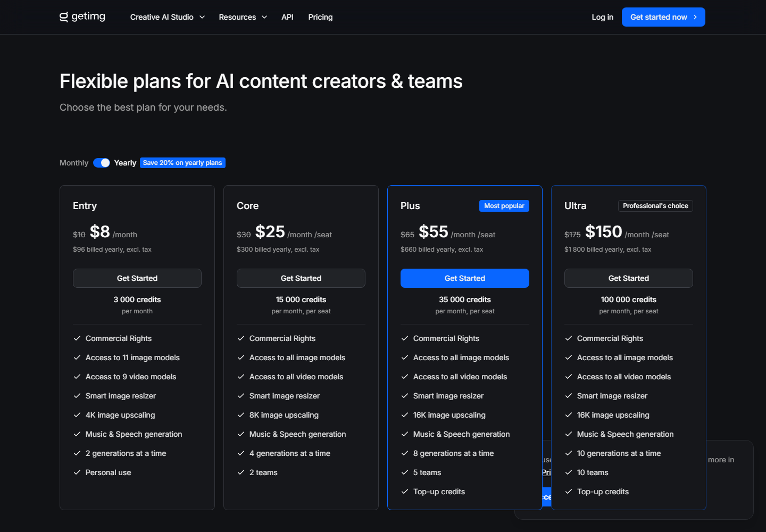The image size is (766, 532).
Task: Click arrow icon in Get started now
Action: pos(695,17)
